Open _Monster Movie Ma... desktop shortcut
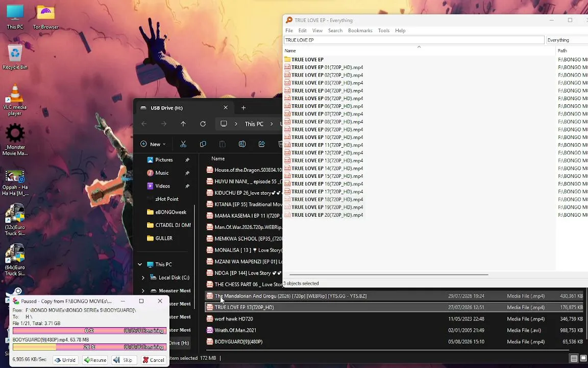Image resolution: width=588 pixels, height=368 pixels. coord(15,140)
